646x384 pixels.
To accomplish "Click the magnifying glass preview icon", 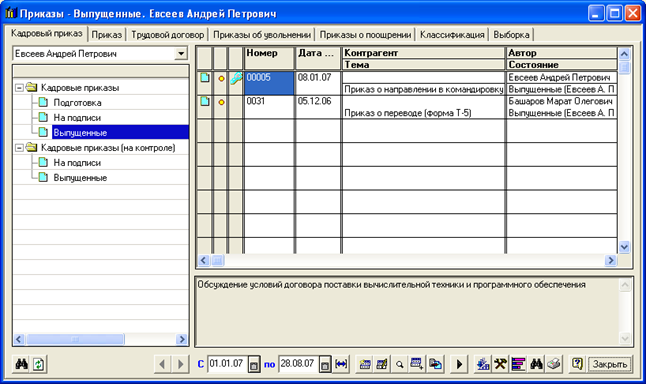I will [399, 364].
